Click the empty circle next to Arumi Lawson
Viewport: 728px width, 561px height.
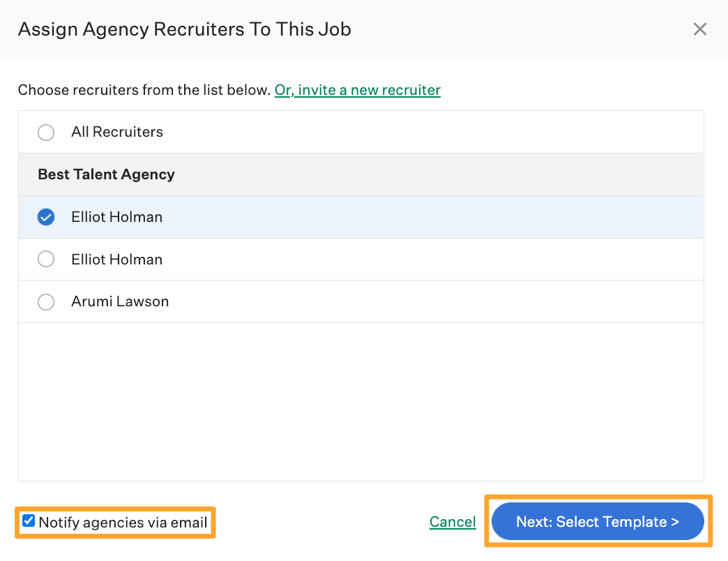(46, 301)
